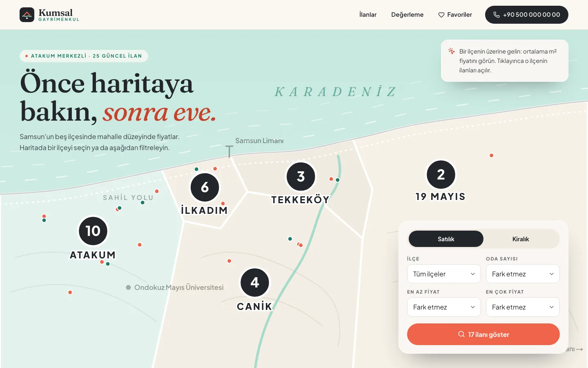Click the chevron in the Tüm ilçeler dropdown
The width and height of the screenshot is (588, 368).
point(473,274)
